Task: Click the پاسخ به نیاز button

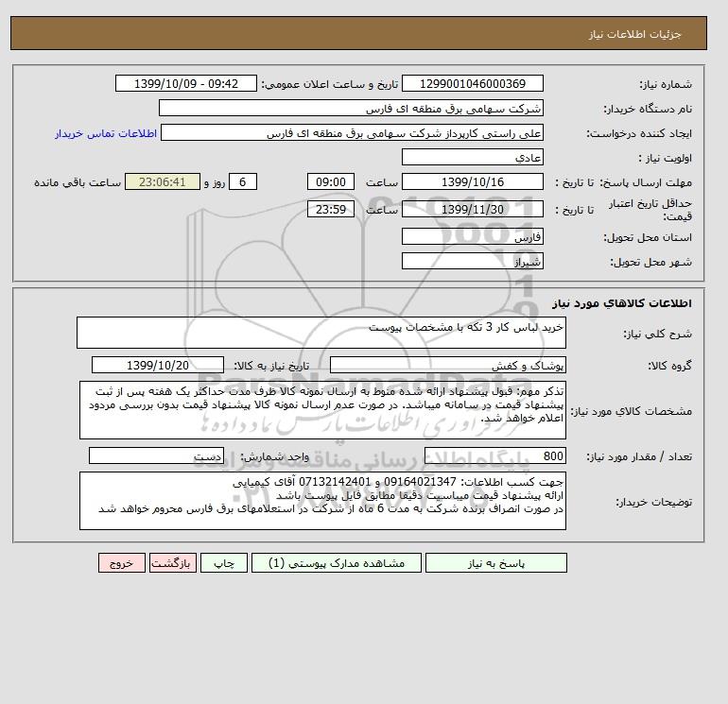Action: (x=495, y=563)
